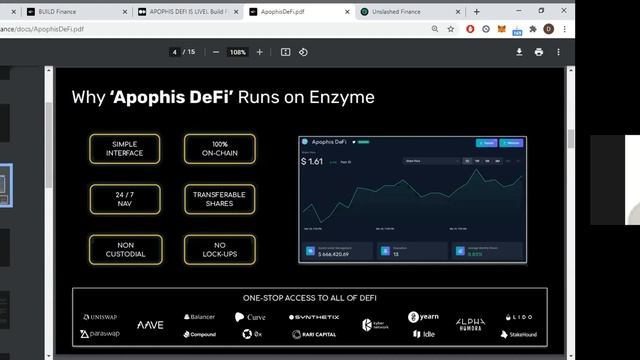Open the MetaMask fox extension
This screenshot has width=640, height=360.
(x=501, y=29)
